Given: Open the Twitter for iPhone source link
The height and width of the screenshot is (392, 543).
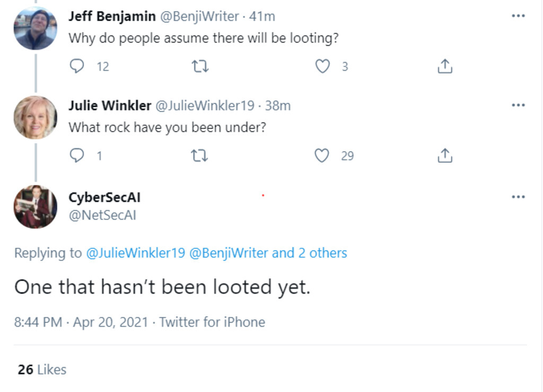Looking at the screenshot, I should pyautogui.click(x=212, y=322).
